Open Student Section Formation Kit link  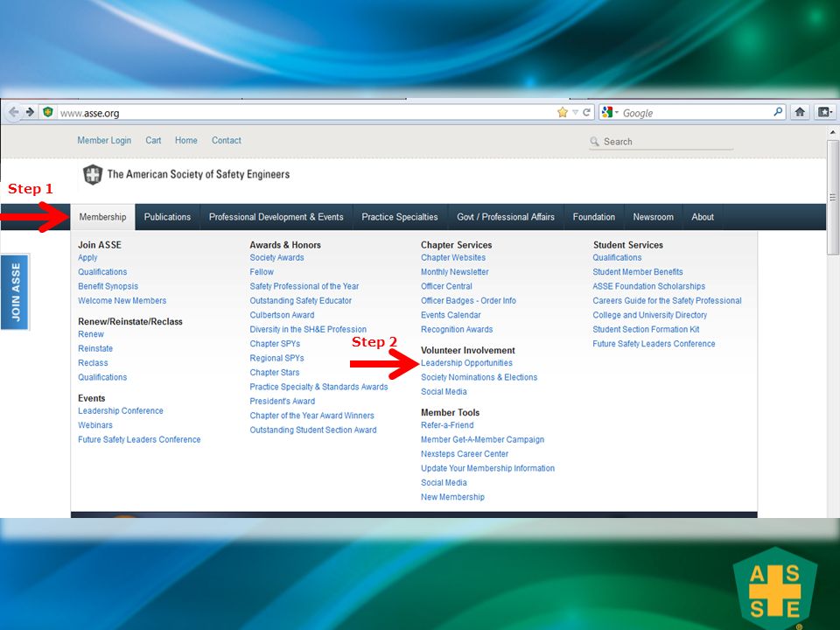(x=646, y=330)
